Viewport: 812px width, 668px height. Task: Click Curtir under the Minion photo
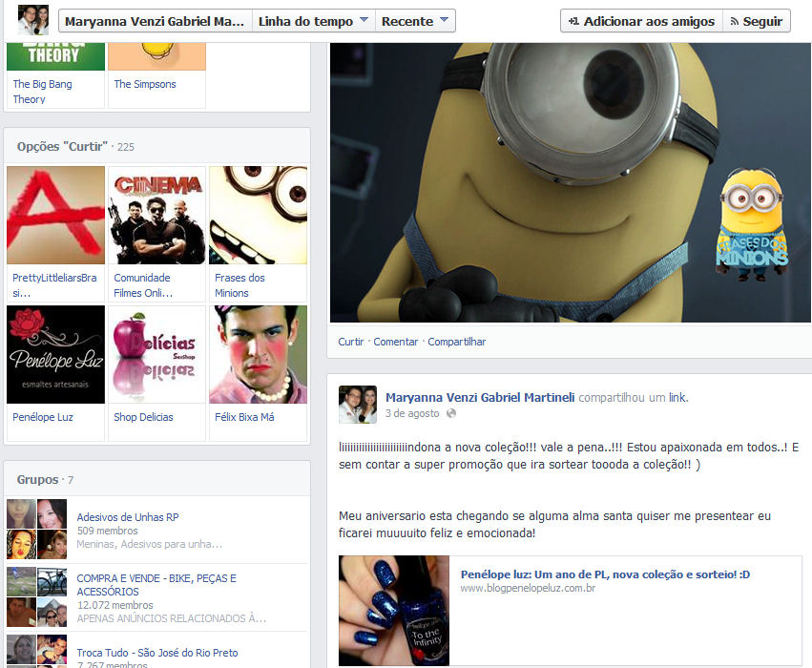click(350, 342)
